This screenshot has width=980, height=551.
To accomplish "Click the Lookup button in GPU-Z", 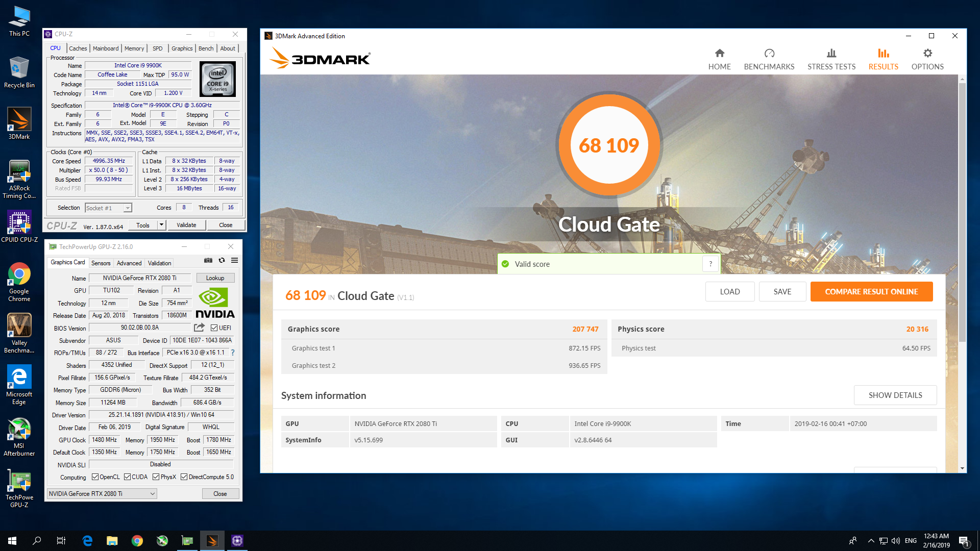I will coord(215,278).
